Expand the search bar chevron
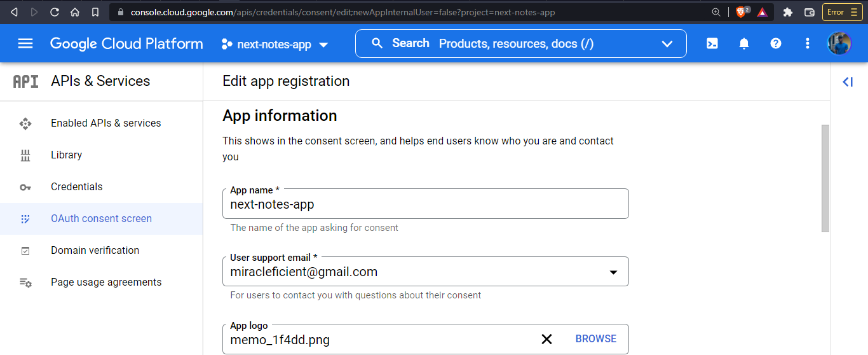This screenshot has width=868, height=355. pos(667,44)
